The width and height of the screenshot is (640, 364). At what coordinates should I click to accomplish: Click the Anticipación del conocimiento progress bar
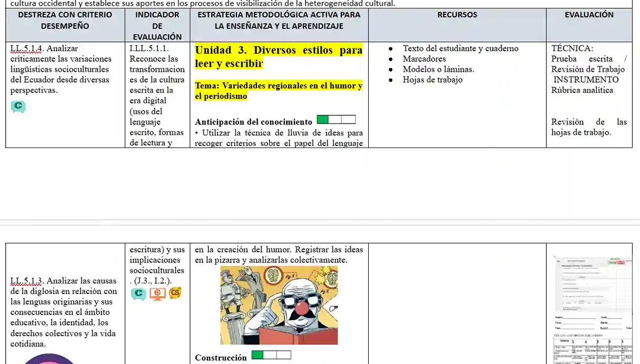(x=336, y=120)
